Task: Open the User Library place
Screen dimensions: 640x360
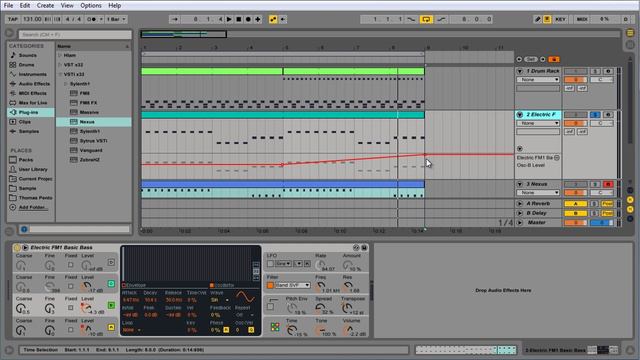Action: (x=33, y=169)
